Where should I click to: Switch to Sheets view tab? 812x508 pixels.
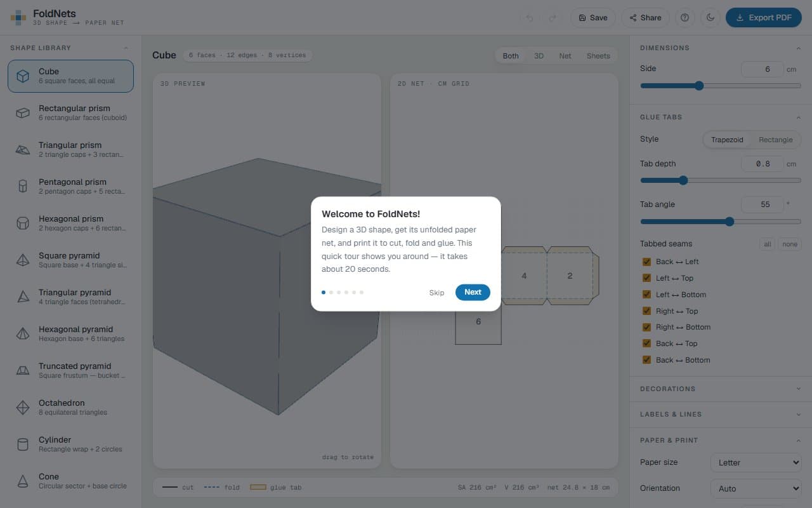pos(598,56)
